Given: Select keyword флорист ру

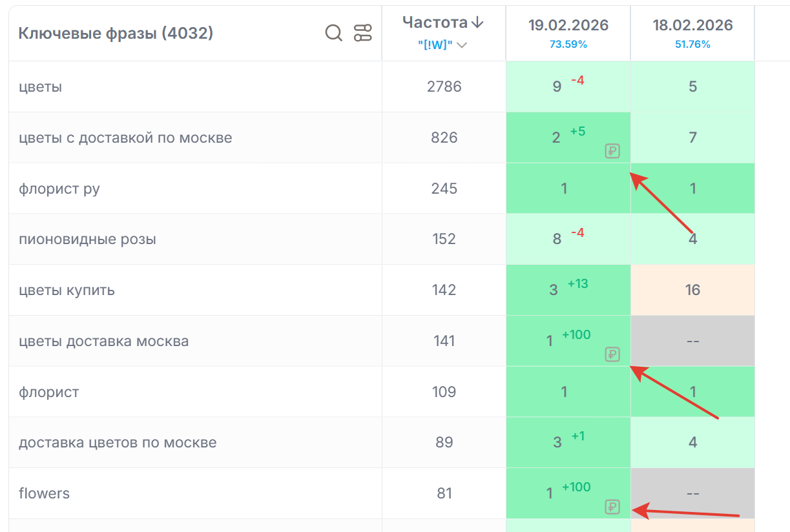Looking at the screenshot, I should 59,189.
